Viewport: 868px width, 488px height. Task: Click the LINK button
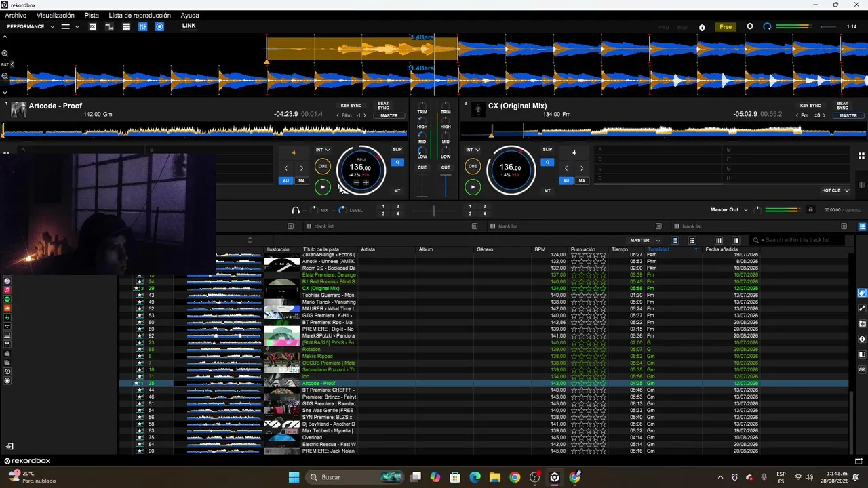click(189, 26)
